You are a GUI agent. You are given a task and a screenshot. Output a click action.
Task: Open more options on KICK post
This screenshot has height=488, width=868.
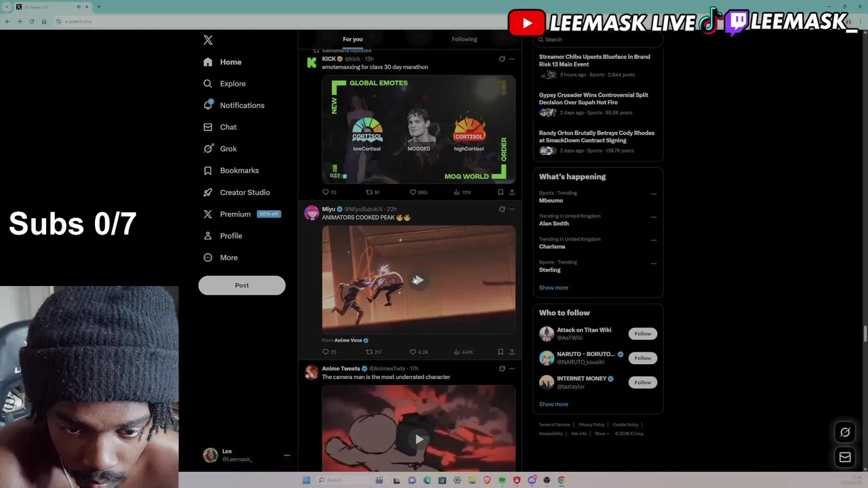click(x=512, y=59)
